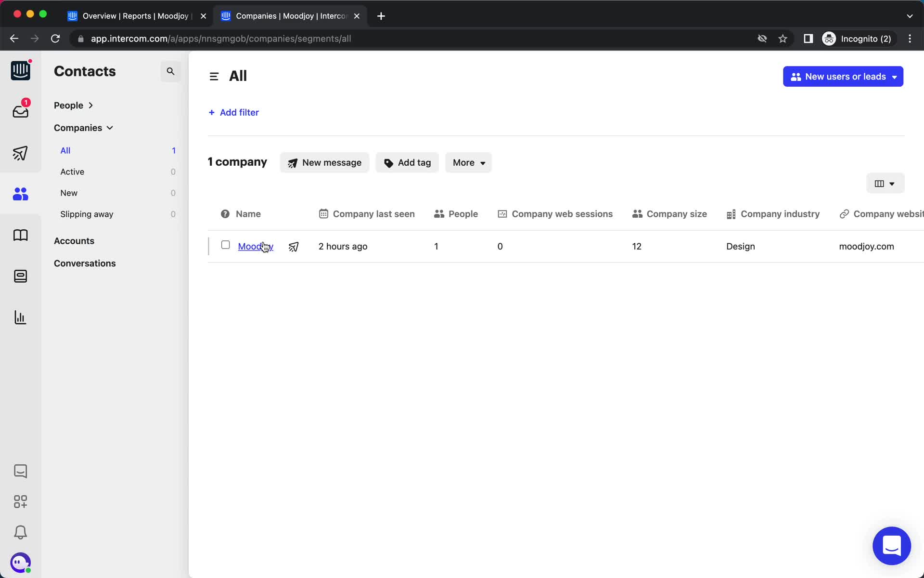Click the send message airplane icon for Moodjoy
924x578 pixels.
(x=294, y=247)
